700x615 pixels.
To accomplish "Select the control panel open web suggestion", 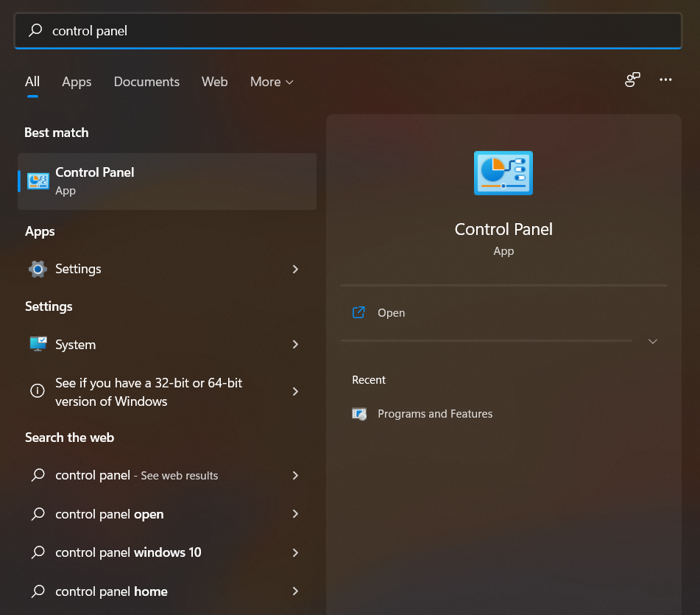I will coord(167,514).
